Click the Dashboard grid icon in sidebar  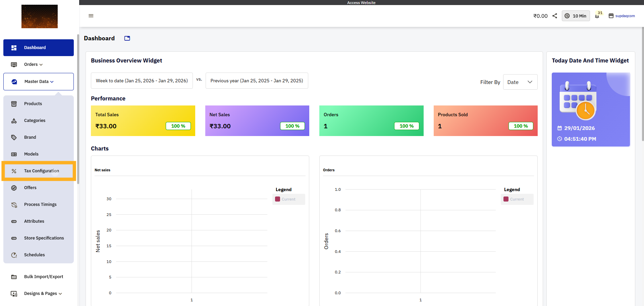coord(14,48)
